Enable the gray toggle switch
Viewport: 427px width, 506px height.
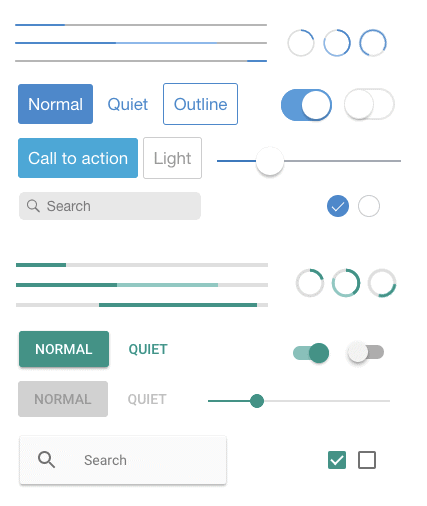click(x=366, y=352)
